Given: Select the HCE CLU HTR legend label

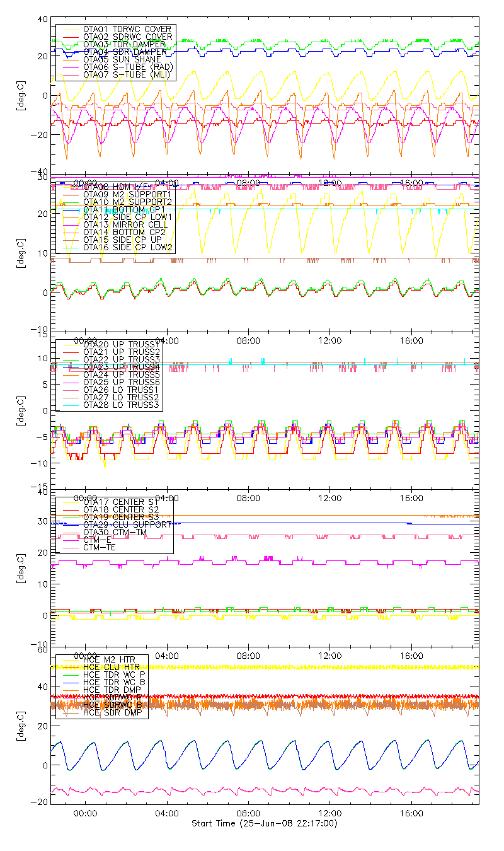Looking at the screenshot, I should point(112,667).
